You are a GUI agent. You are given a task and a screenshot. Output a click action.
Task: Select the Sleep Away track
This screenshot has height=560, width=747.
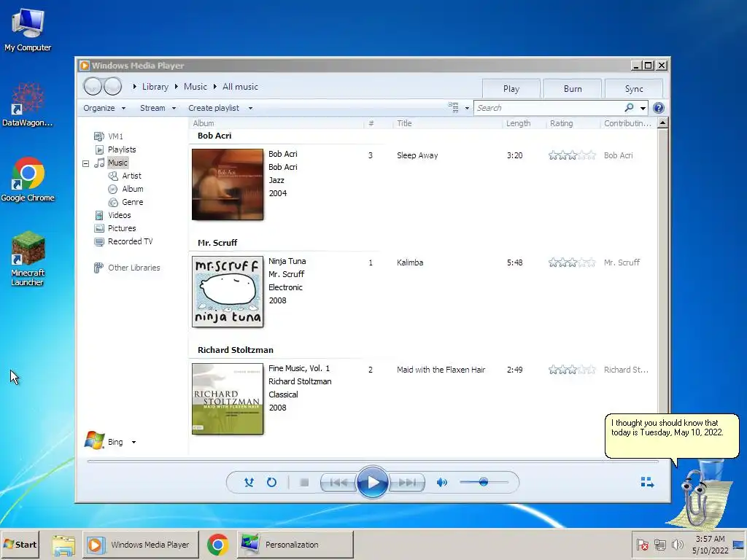pos(417,155)
